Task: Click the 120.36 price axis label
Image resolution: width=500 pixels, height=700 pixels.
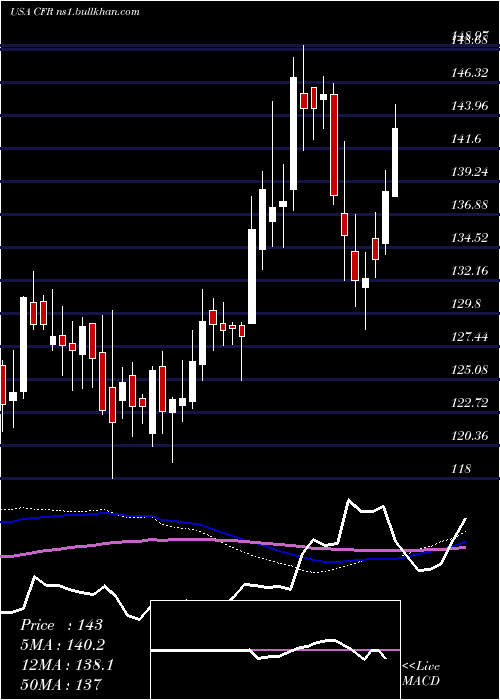Action: (x=470, y=436)
